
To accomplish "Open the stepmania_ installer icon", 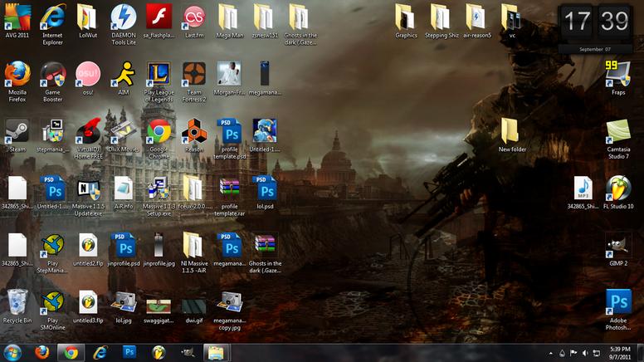I will (52, 135).
